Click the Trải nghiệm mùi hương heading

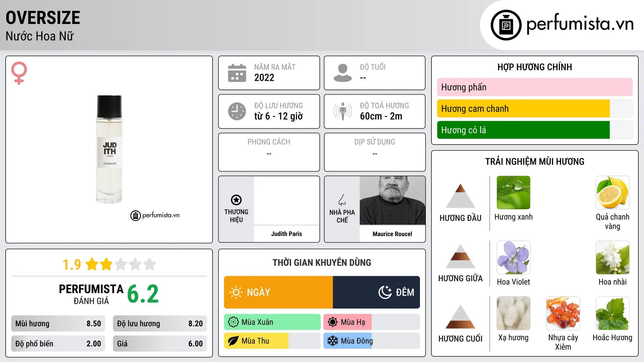pos(535,162)
